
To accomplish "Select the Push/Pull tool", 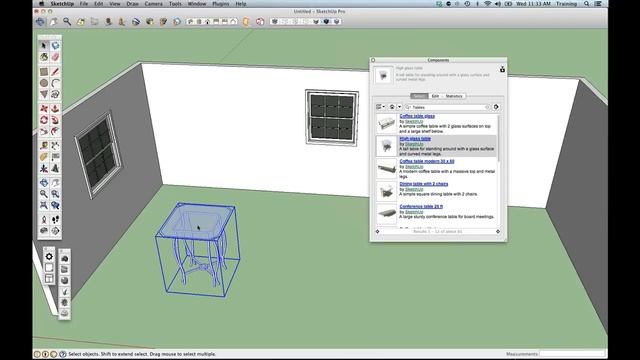I will point(55,109).
